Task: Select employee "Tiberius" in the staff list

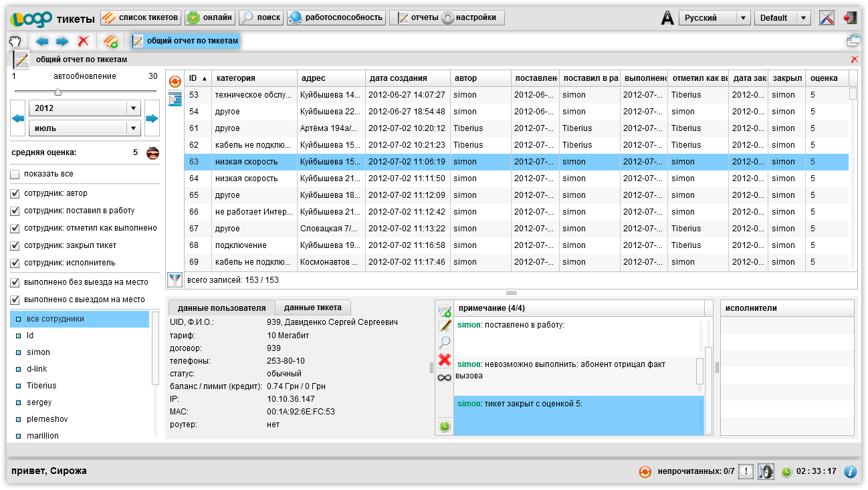Action: click(x=41, y=386)
